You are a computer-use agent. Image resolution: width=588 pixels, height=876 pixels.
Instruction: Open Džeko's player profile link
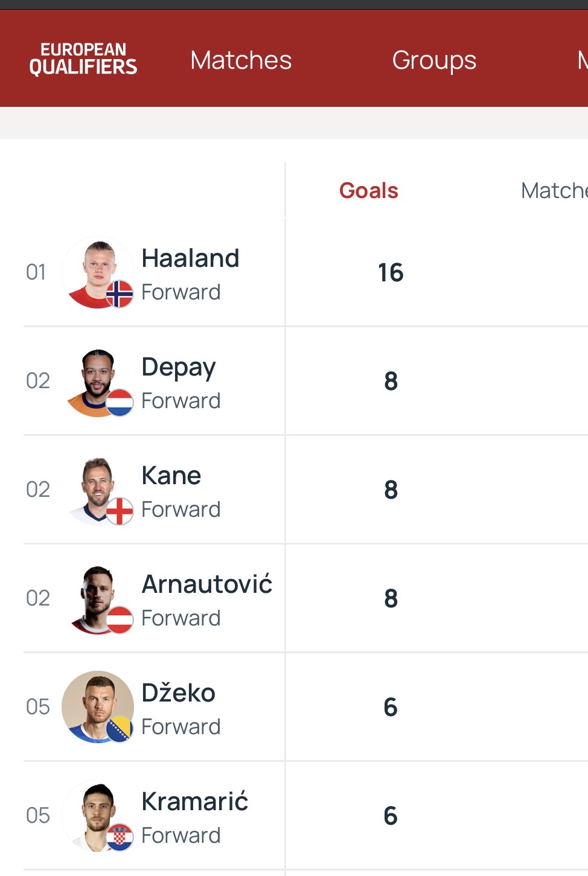tap(178, 693)
